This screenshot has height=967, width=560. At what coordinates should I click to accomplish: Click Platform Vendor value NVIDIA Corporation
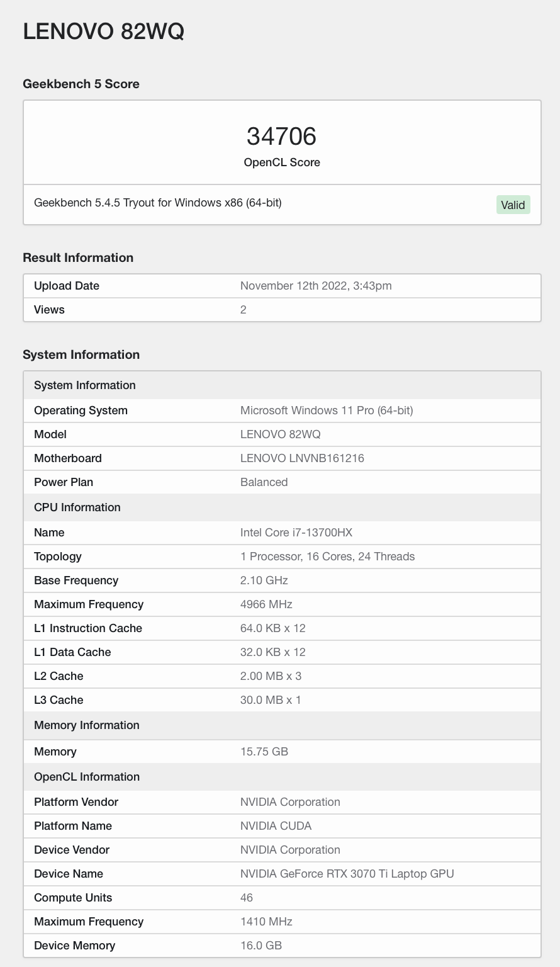coord(290,802)
